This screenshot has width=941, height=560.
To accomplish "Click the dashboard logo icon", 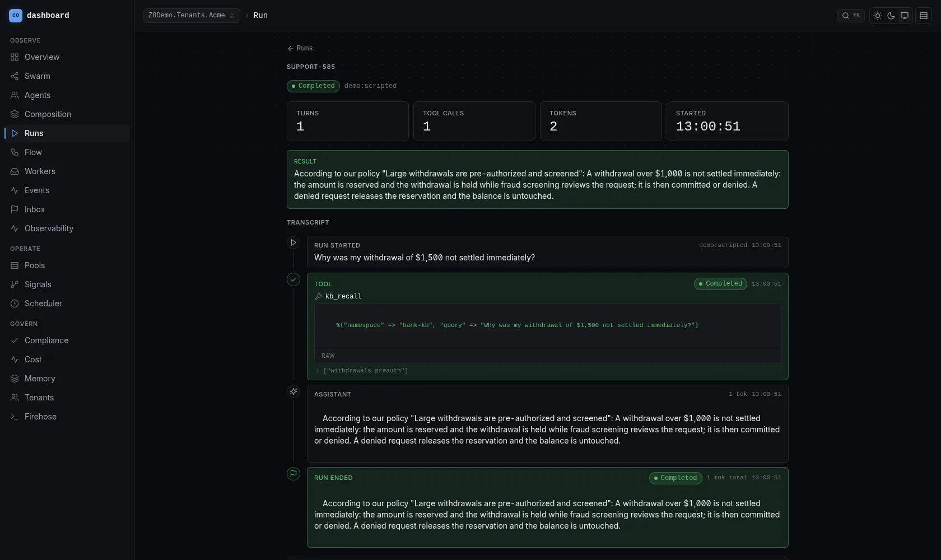I will pyautogui.click(x=16, y=16).
